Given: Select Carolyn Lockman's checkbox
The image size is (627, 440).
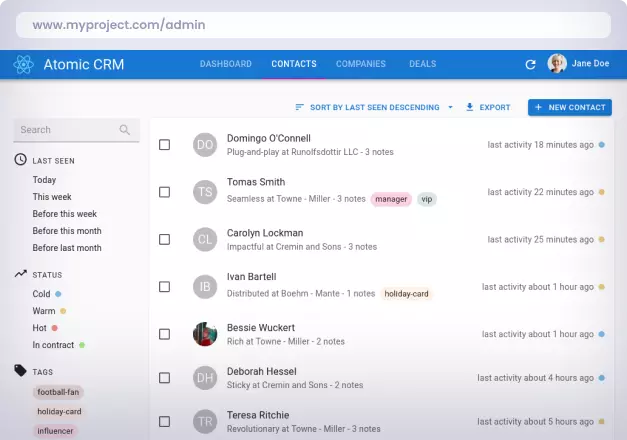Looking at the screenshot, I should coord(165,239).
